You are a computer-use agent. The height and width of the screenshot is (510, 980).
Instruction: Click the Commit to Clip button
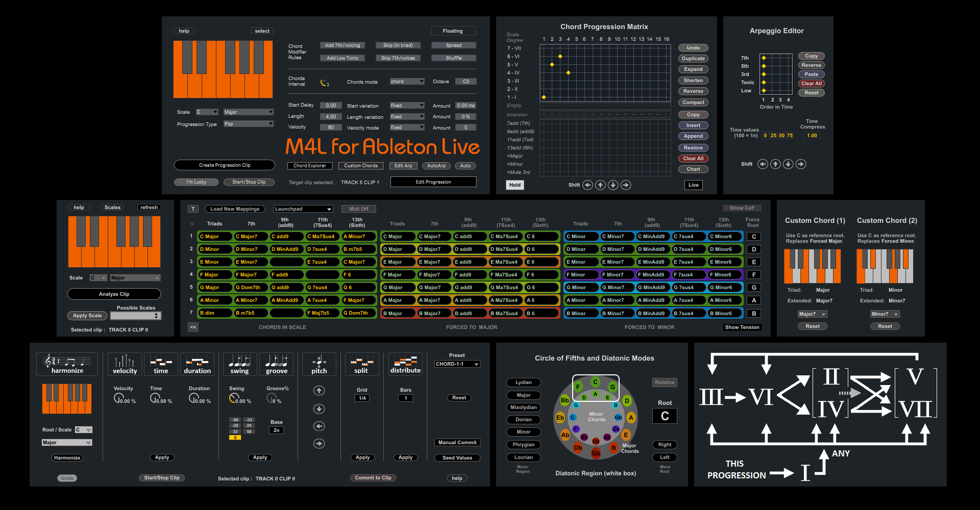pos(373,478)
